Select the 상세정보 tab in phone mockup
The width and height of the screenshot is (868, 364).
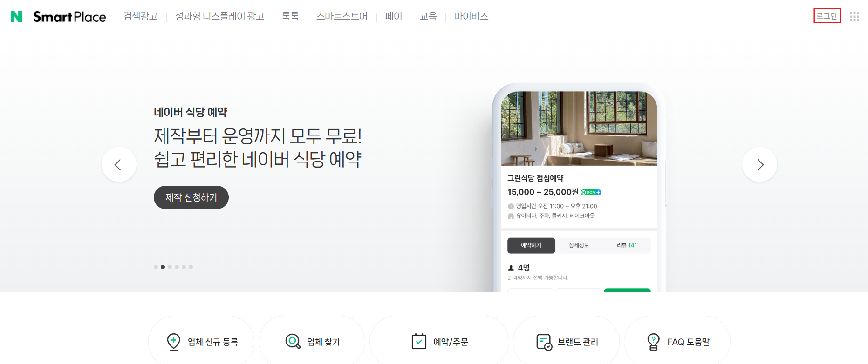click(x=579, y=245)
